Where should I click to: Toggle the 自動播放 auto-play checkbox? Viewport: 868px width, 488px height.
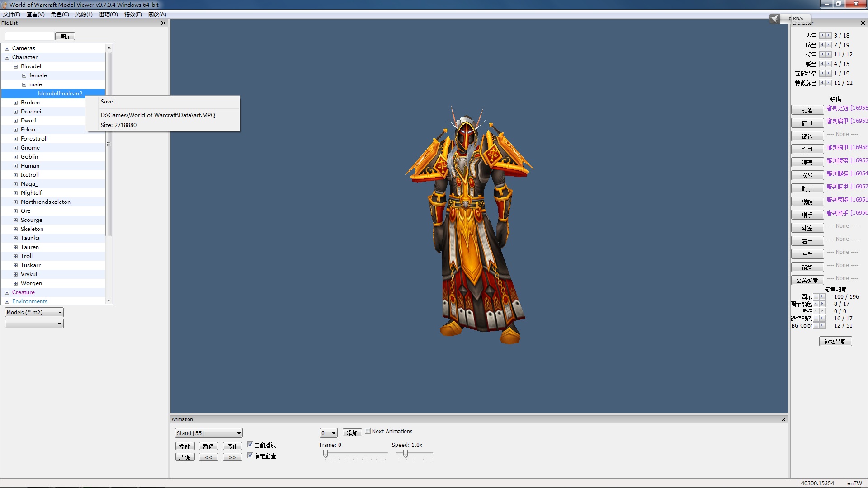click(250, 445)
